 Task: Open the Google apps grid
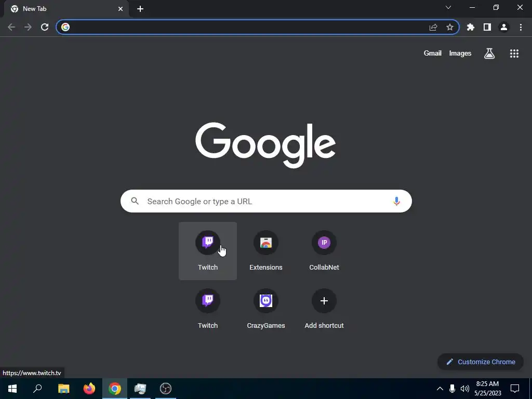(514, 54)
